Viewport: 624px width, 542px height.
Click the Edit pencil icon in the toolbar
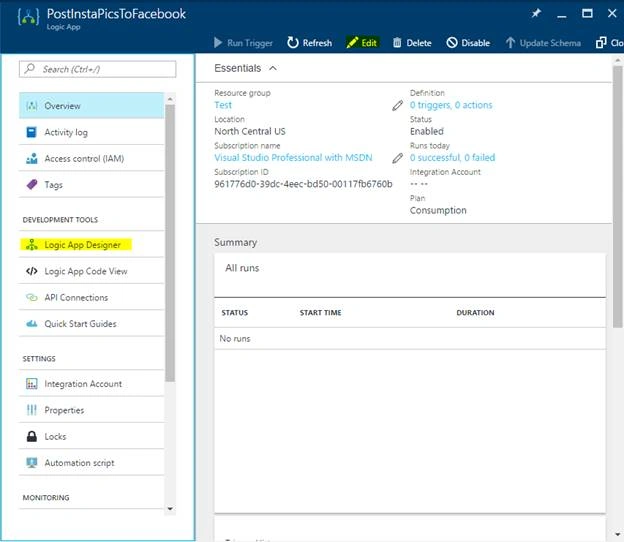[352, 43]
